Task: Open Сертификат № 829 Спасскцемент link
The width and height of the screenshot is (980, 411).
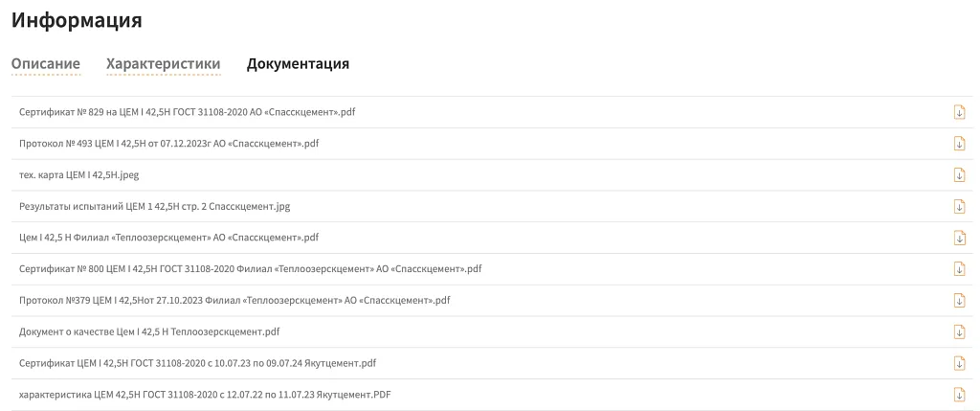Action: tap(188, 112)
